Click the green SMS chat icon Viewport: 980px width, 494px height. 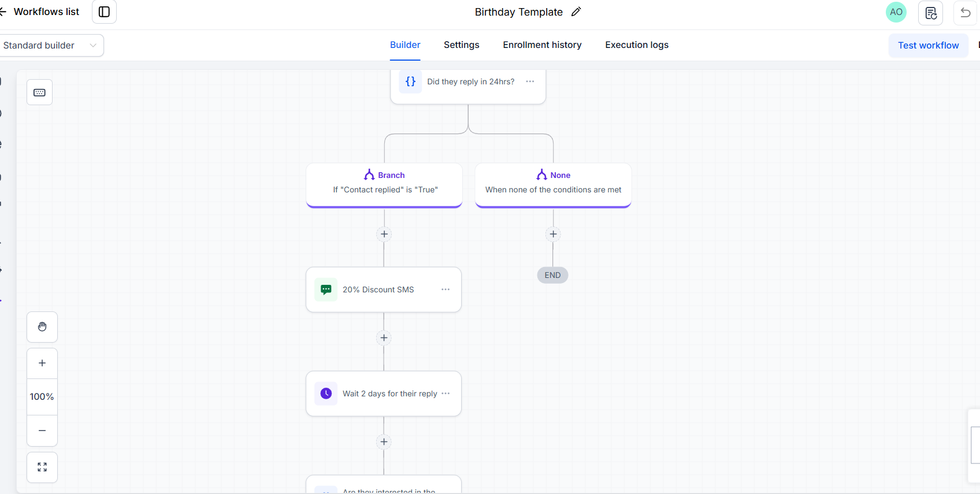click(x=326, y=289)
